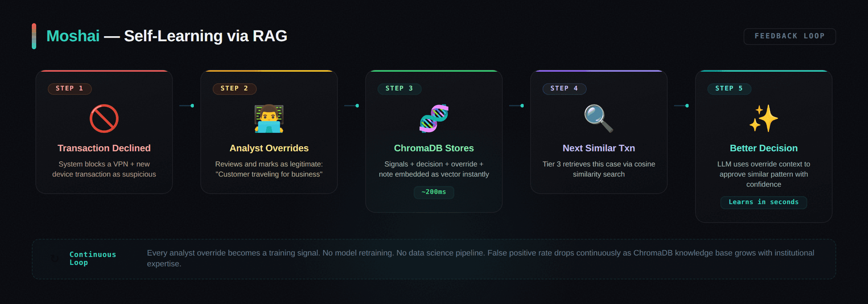868x304 pixels.
Task: Click the DNA helix icon
Action: [434, 119]
